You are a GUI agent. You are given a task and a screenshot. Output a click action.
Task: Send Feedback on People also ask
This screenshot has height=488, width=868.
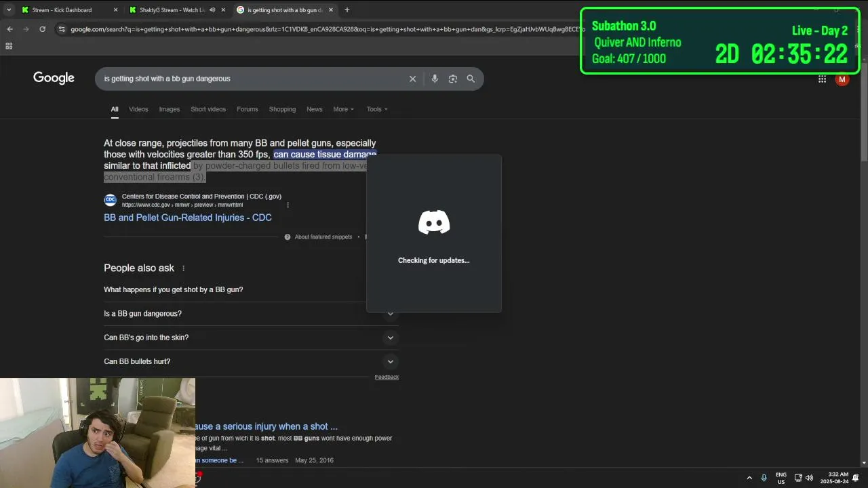click(x=387, y=377)
